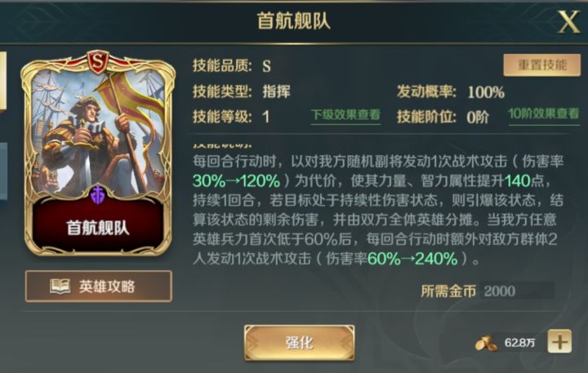Image resolution: width=588 pixels, height=373 pixels.
Task: Click the 重置技能 button
Action: point(542,64)
